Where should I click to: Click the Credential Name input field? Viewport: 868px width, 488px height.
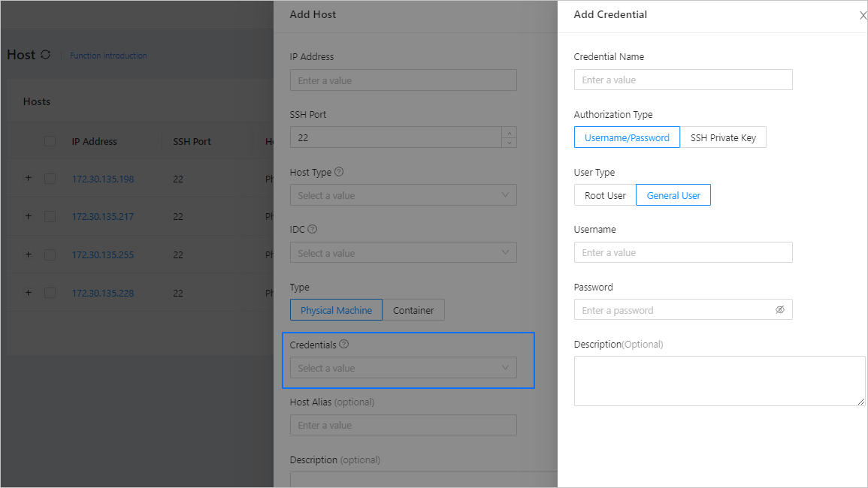coord(682,80)
